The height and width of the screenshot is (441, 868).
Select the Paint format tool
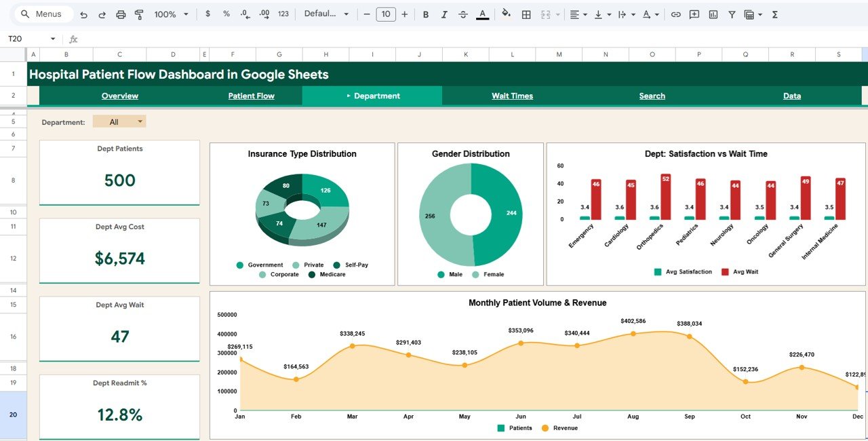tap(139, 14)
